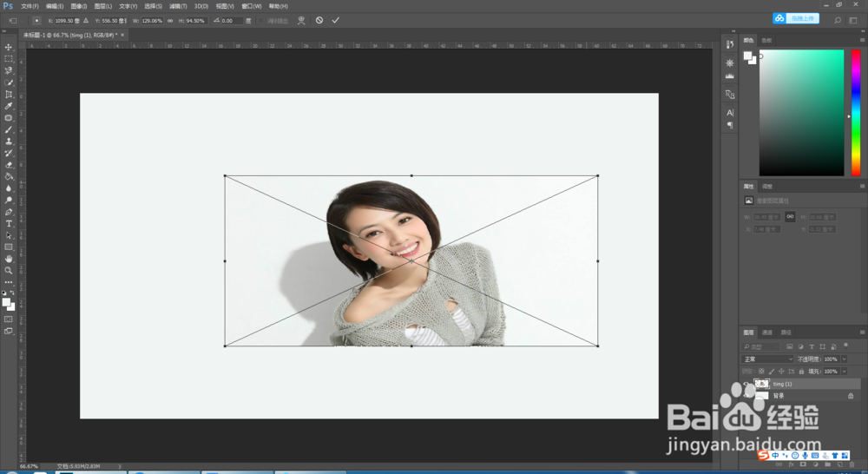Expand the status bar info arrow
The image size is (868, 474).
(x=120, y=466)
